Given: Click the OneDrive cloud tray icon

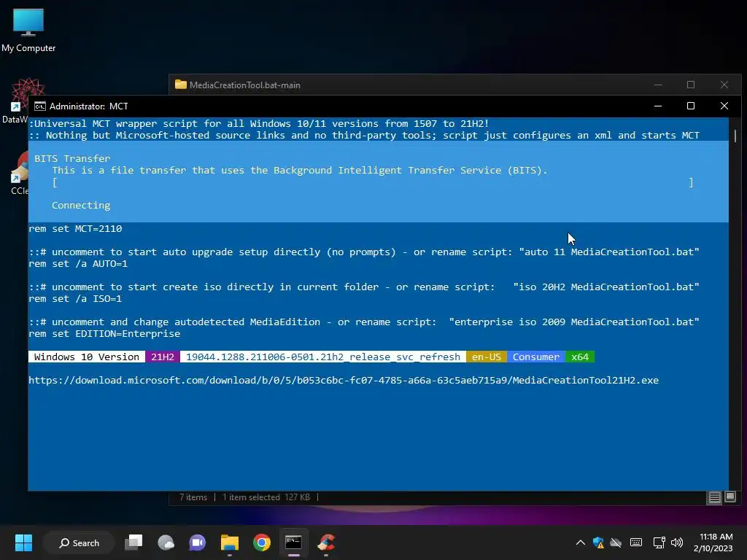Looking at the screenshot, I should [x=616, y=542].
